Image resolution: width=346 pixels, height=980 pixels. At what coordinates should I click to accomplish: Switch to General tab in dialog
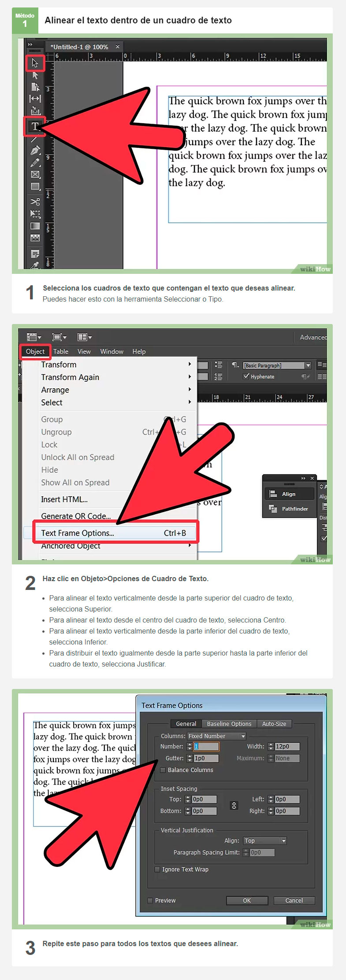point(186,724)
